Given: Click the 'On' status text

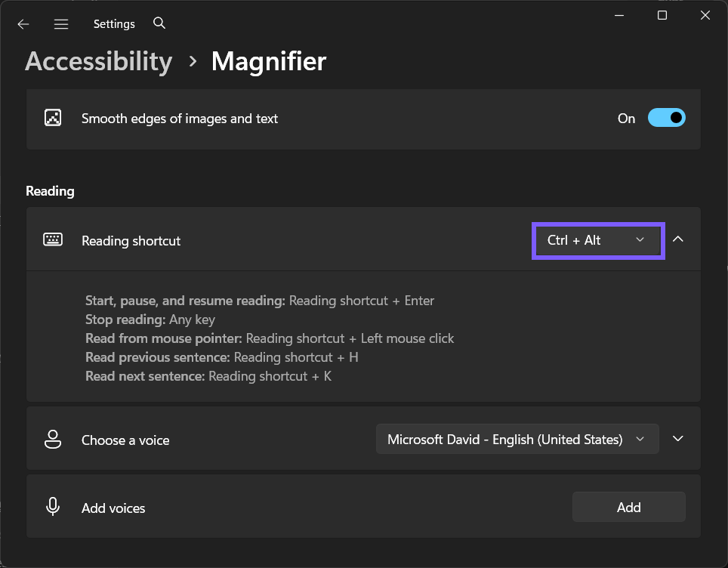Looking at the screenshot, I should [x=626, y=119].
